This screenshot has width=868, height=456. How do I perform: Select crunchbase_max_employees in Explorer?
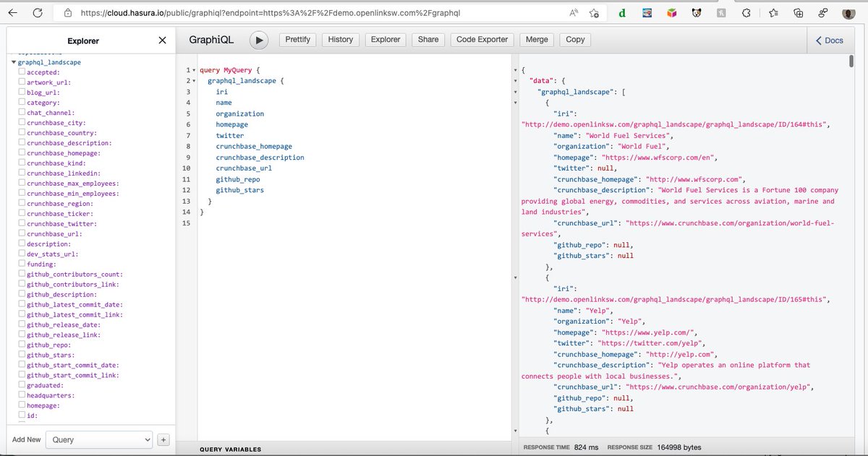click(72, 184)
